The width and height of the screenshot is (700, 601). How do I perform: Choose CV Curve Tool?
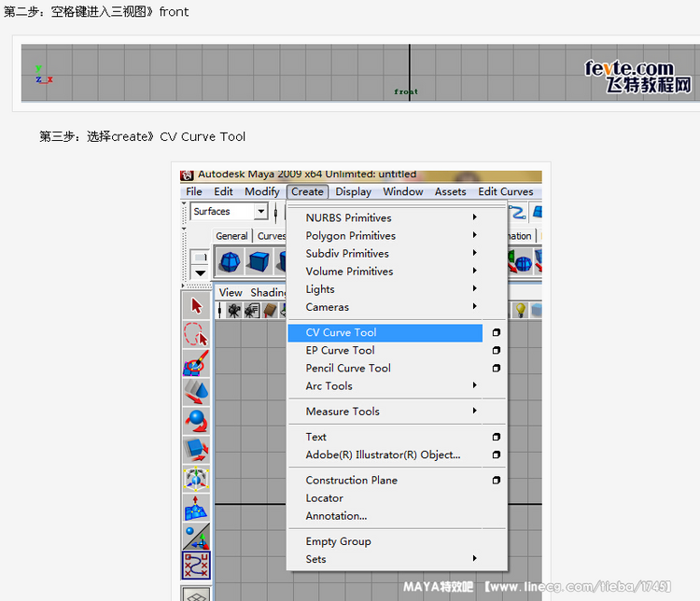385,333
